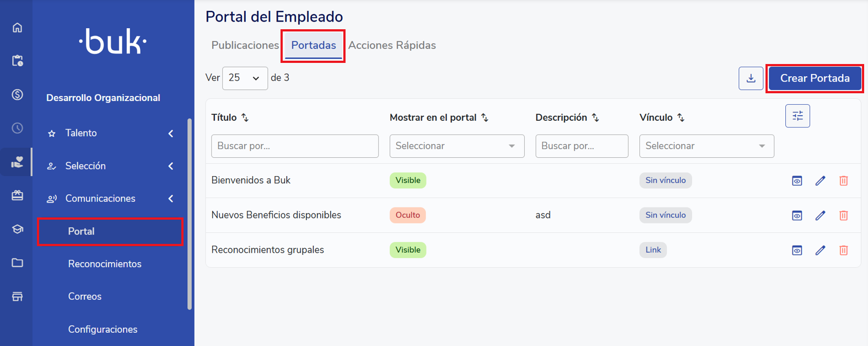Switch to the Acciones Rápidas tab

392,45
